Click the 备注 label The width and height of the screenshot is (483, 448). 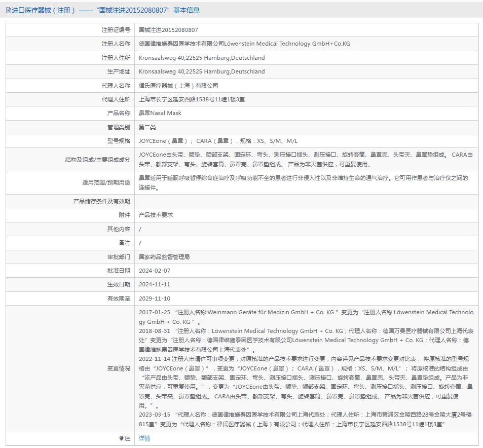click(x=125, y=243)
